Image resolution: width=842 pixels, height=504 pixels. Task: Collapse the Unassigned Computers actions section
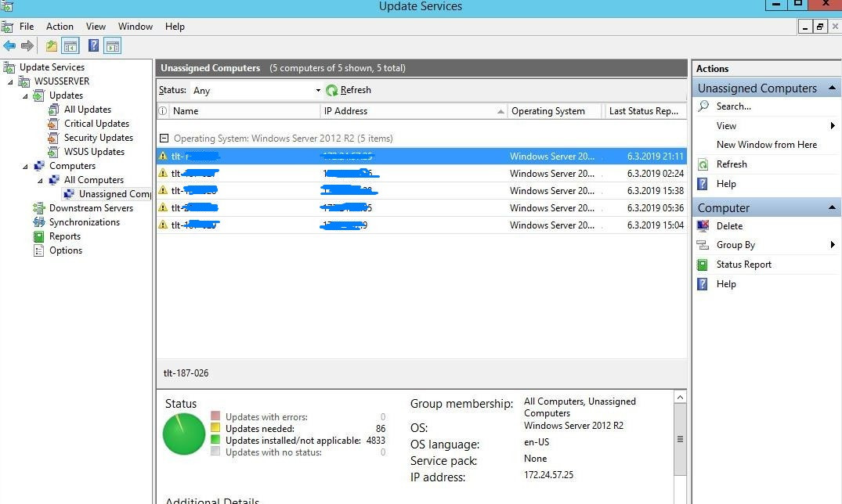point(833,88)
